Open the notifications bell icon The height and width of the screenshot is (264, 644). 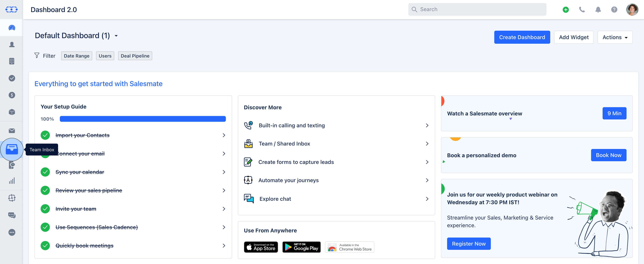tap(598, 10)
